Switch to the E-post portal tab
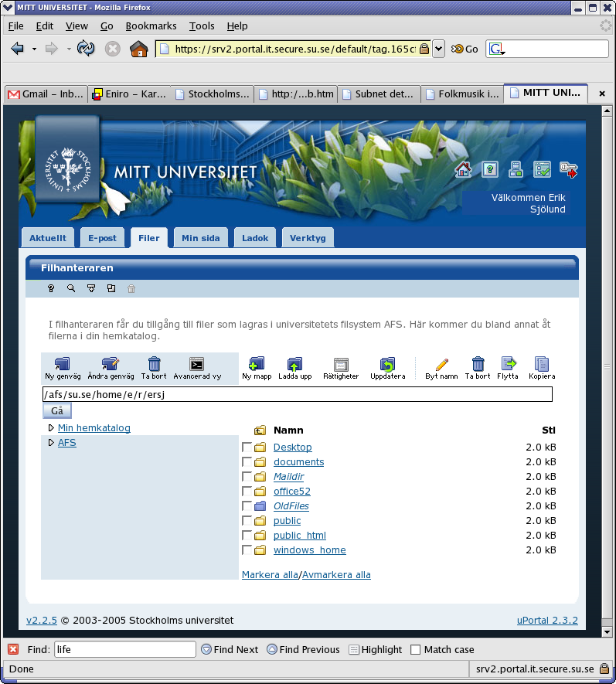The height and width of the screenshot is (684, 616). 102,238
